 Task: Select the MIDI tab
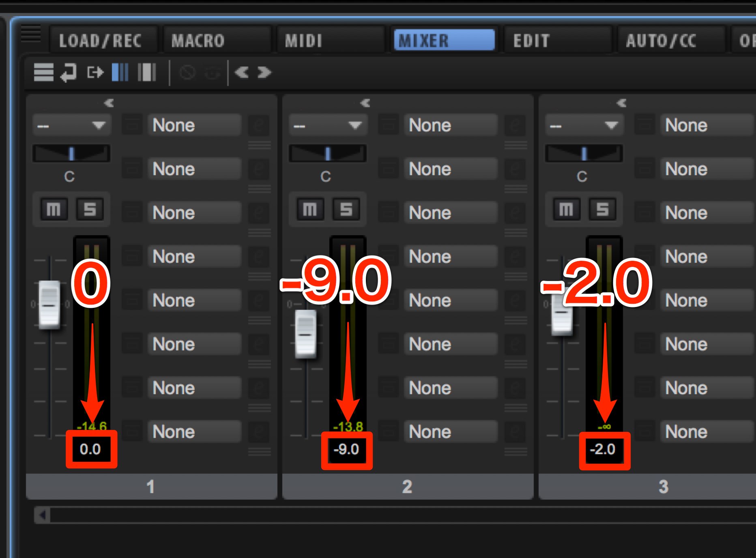click(330, 40)
